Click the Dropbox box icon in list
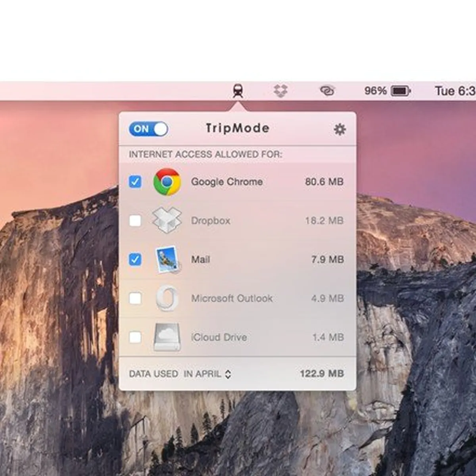This screenshot has height=476, width=476. tap(167, 220)
